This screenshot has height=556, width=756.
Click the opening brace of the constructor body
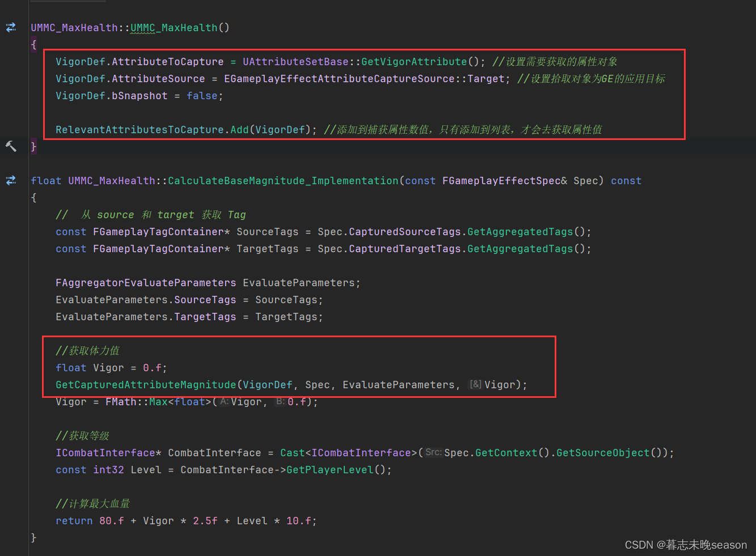click(33, 44)
